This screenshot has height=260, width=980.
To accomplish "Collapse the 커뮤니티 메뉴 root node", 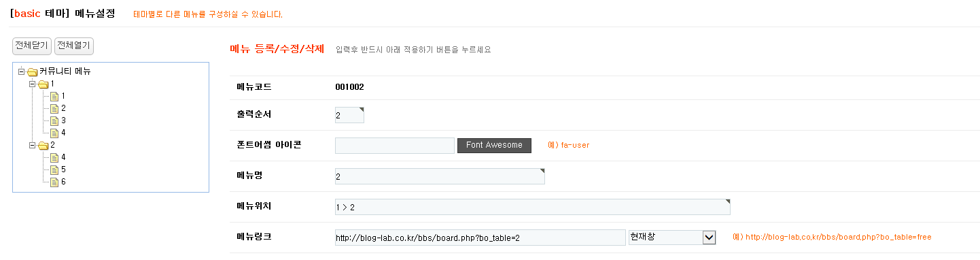I will (21, 71).
